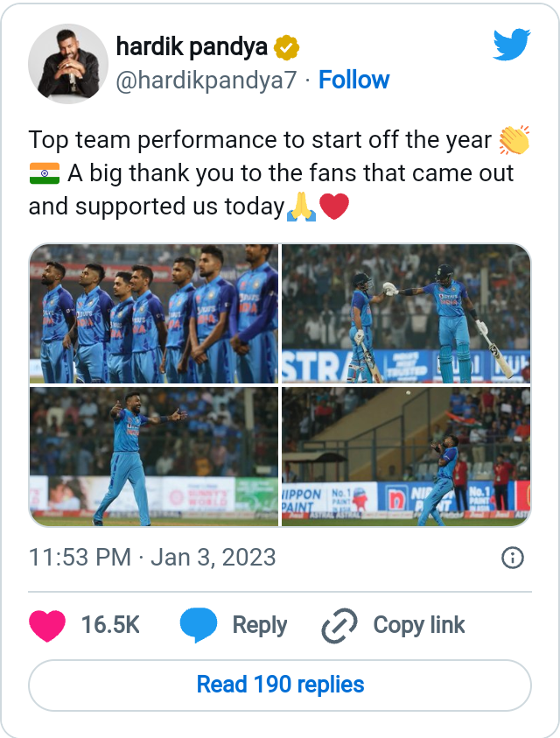Open the Twitter info circle icon

pyautogui.click(x=513, y=558)
